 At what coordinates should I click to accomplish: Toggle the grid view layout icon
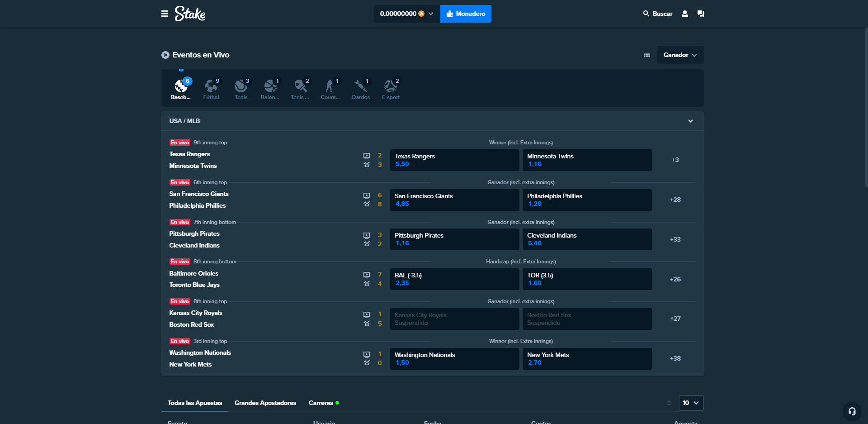click(647, 55)
